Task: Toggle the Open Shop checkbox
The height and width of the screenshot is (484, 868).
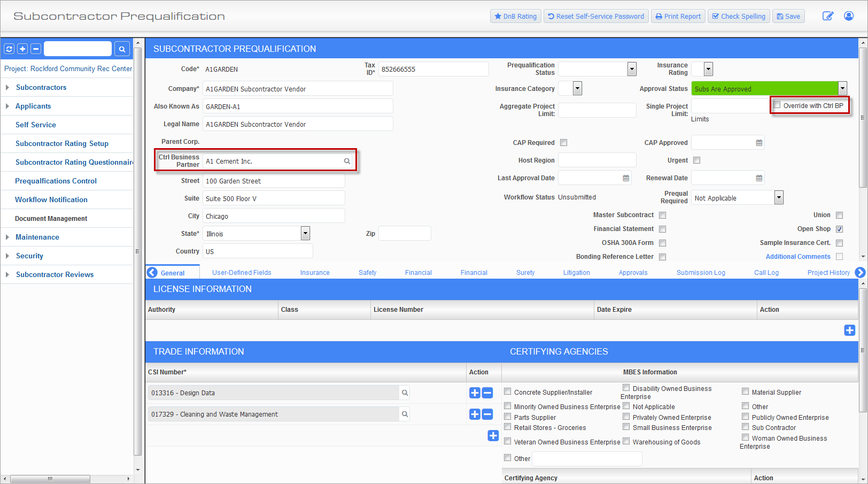Action: [839, 229]
